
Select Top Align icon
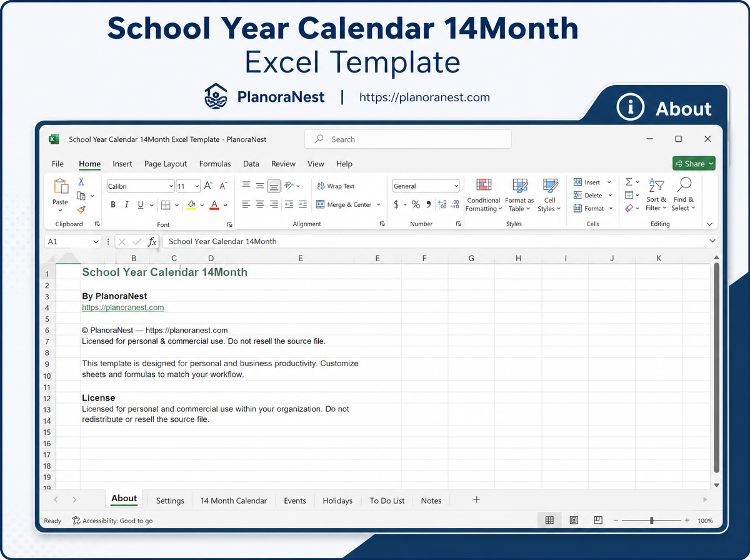coord(246,186)
